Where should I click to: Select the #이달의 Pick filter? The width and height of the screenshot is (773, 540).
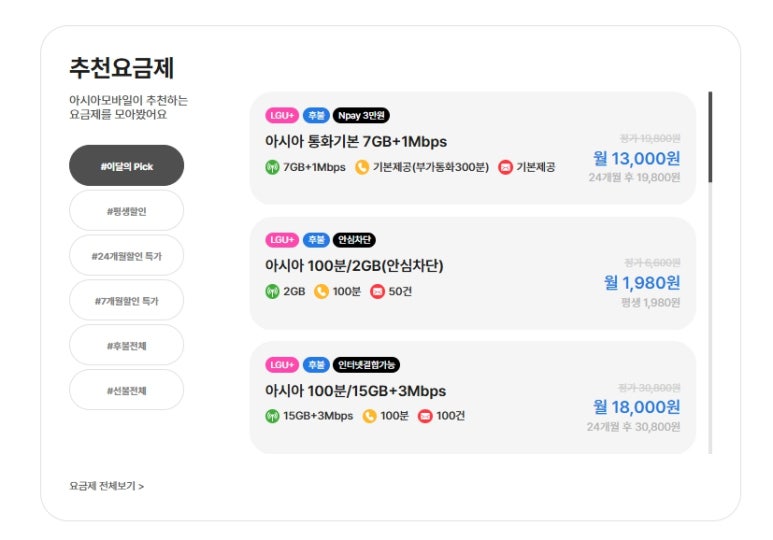point(126,166)
